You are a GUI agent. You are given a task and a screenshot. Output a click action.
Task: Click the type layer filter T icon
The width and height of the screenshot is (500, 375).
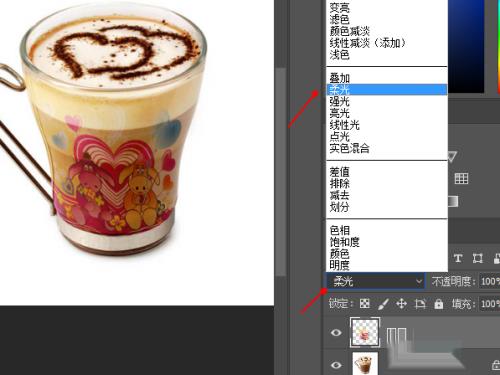click(x=458, y=258)
